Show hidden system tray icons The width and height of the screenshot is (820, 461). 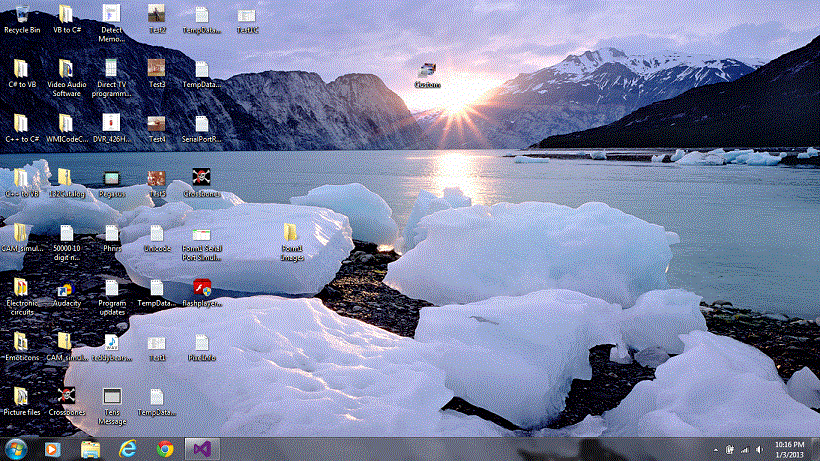point(715,450)
